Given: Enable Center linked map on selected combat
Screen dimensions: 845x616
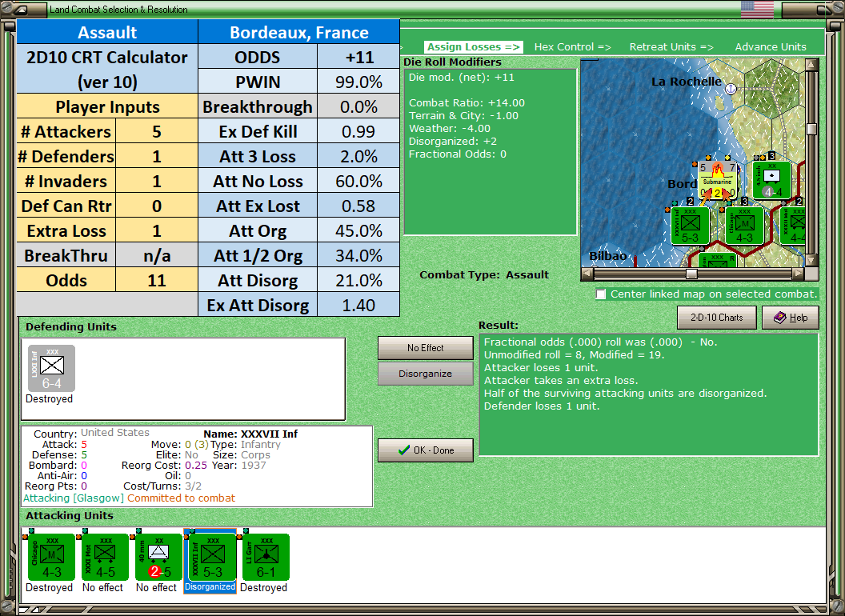Looking at the screenshot, I should [601, 294].
